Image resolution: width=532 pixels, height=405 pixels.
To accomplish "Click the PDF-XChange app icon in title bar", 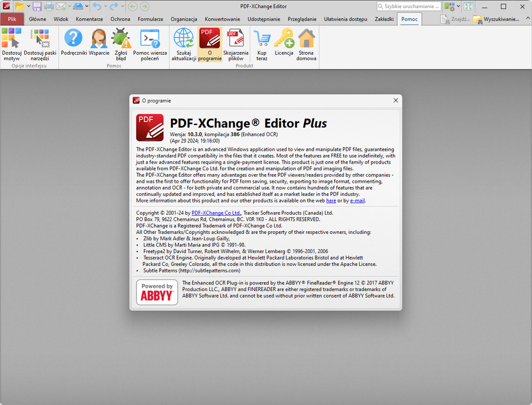I will tap(7, 7).
